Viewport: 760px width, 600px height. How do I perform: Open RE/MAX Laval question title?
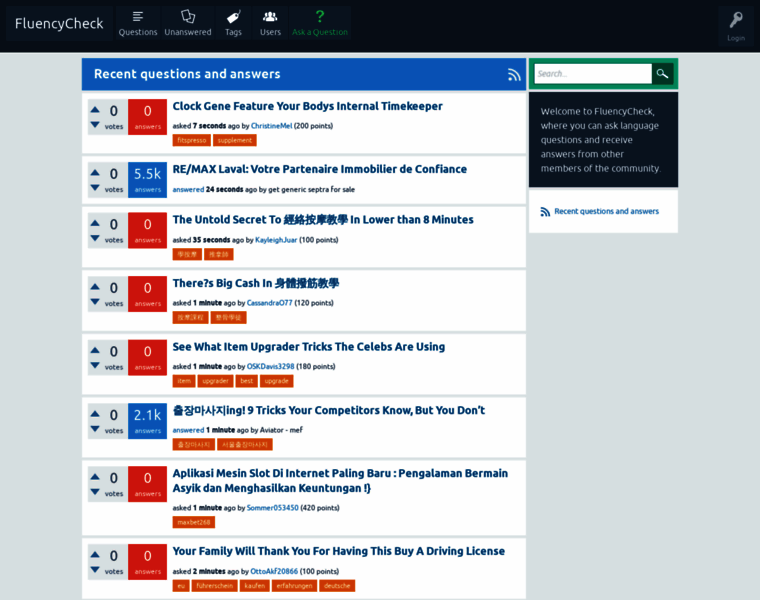(319, 169)
